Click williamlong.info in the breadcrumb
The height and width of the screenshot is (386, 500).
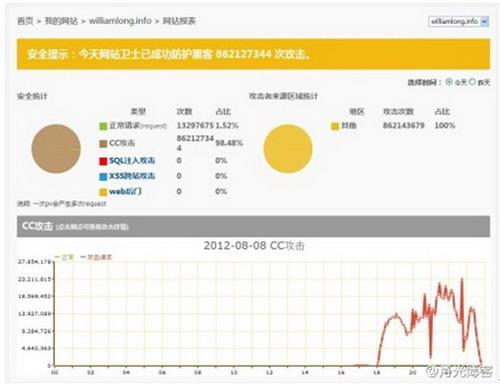pyautogui.click(x=120, y=21)
